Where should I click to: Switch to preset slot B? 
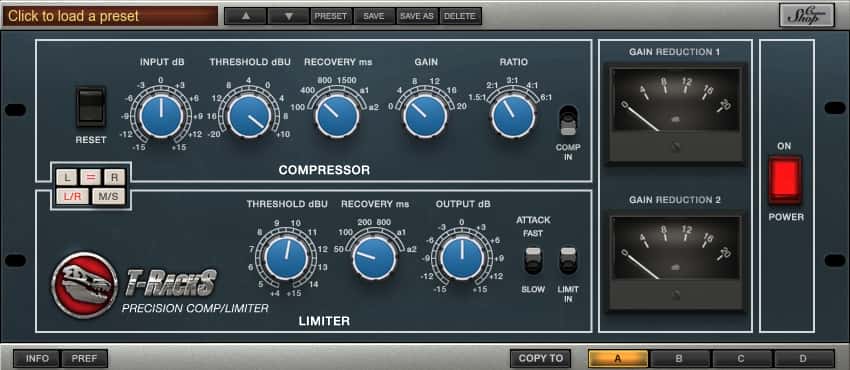[680, 358]
